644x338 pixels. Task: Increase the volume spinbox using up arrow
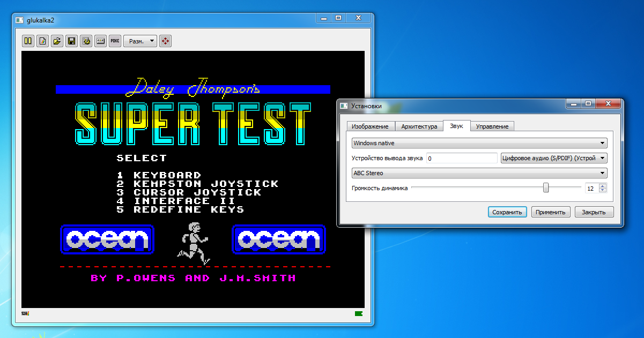coord(603,186)
